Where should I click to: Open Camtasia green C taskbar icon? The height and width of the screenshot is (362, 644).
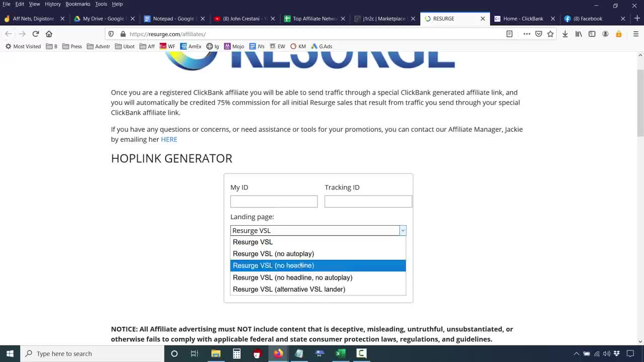click(x=361, y=353)
